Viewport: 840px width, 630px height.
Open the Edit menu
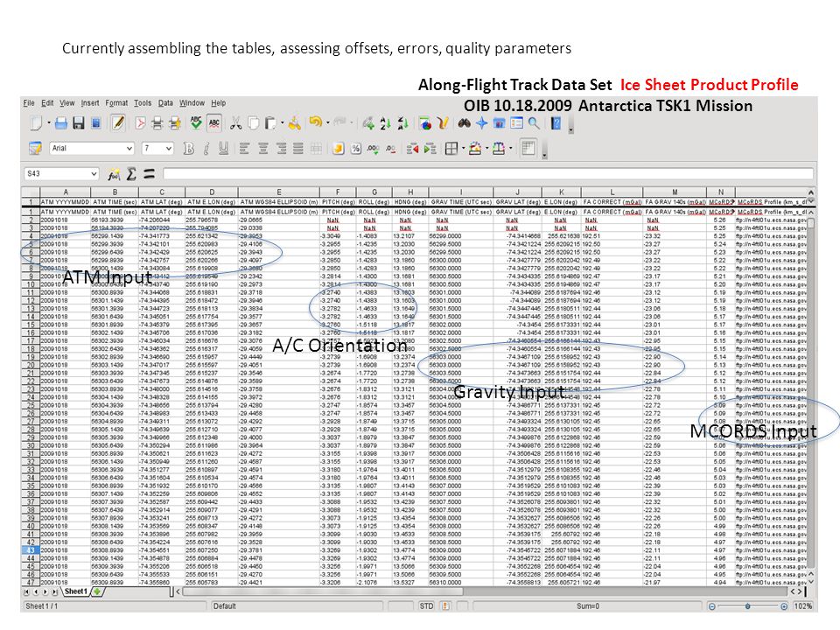pos(47,103)
